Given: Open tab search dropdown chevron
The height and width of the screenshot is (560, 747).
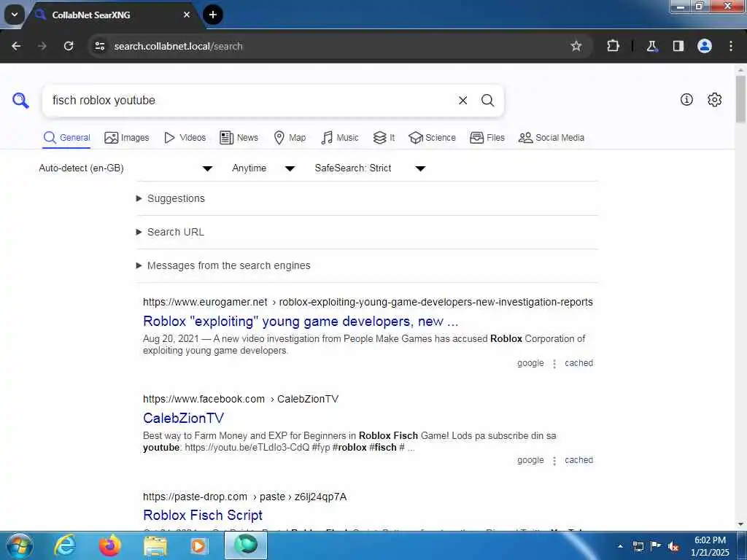Looking at the screenshot, I should tap(15, 15).
